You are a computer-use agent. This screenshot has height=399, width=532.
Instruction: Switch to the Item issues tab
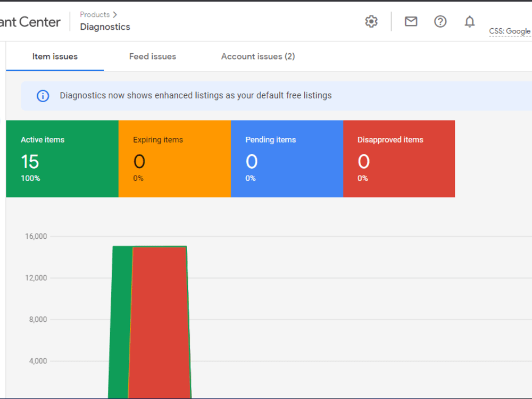55,56
